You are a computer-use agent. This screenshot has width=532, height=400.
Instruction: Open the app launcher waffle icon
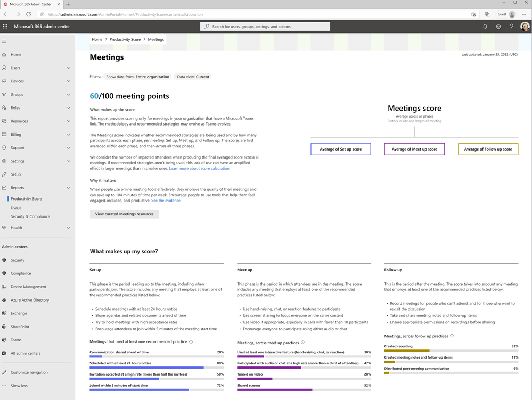(5, 27)
